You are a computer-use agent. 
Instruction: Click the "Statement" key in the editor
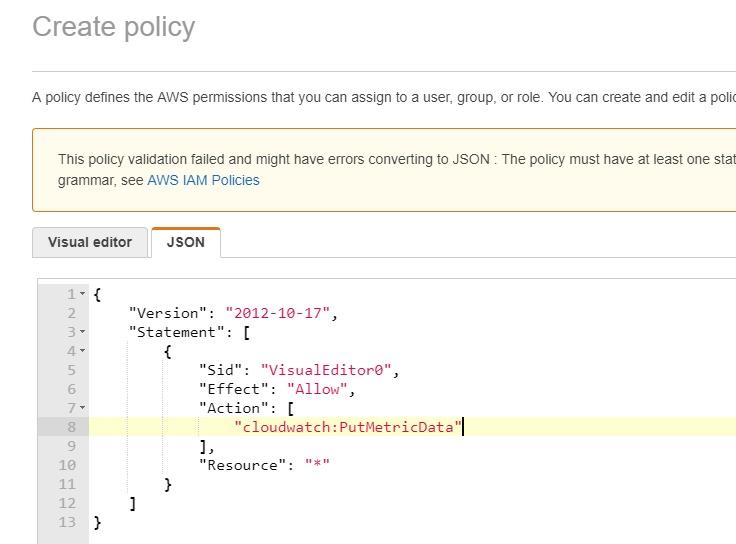tap(176, 332)
